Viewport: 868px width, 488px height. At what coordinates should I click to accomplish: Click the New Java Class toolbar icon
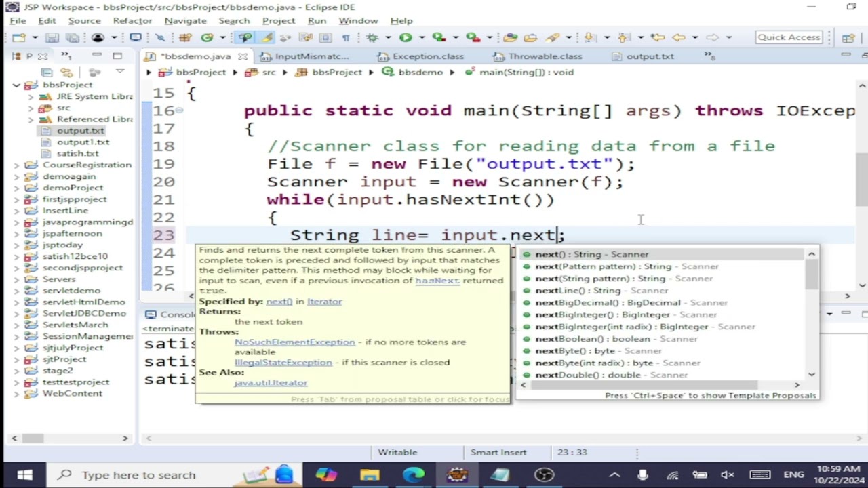tap(207, 38)
